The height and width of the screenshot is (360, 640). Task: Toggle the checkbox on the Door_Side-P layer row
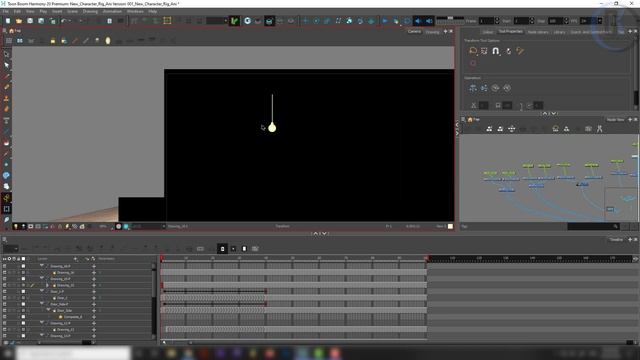tap(23, 304)
